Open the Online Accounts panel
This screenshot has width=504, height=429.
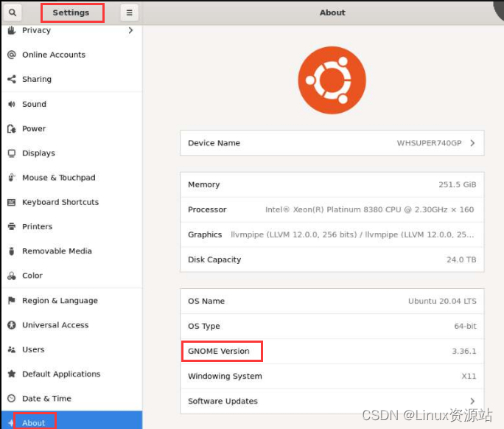(72, 55)
